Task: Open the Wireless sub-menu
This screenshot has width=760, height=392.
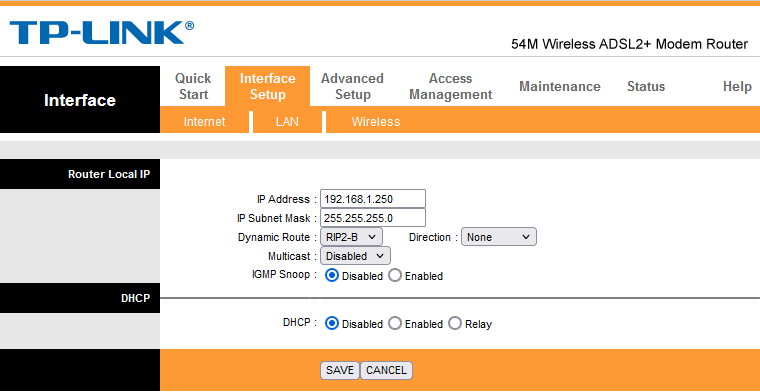Action: [x=376, y=122]
